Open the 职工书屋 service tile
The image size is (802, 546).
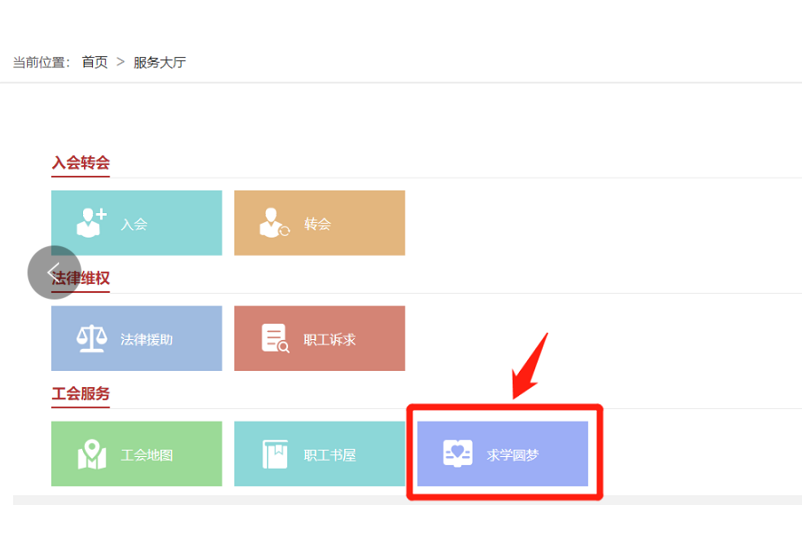(320, 454)
